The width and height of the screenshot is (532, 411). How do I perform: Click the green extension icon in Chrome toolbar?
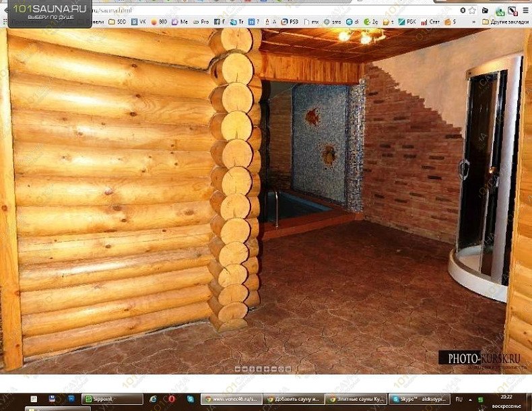point(500,11)
